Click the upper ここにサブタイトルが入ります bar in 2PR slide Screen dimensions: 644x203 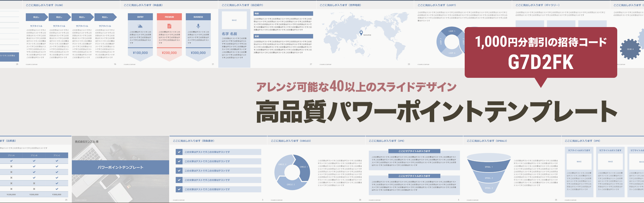(x=414, y=151)
